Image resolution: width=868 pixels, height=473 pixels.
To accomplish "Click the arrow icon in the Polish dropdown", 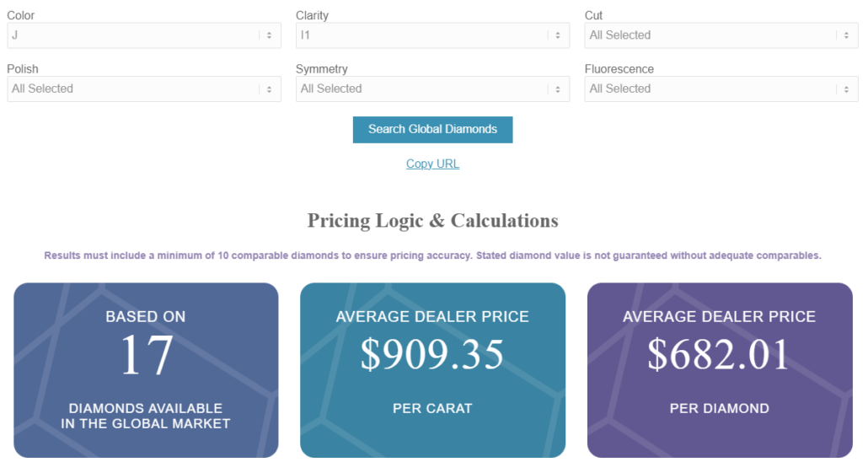I will (x=269, y=89).
